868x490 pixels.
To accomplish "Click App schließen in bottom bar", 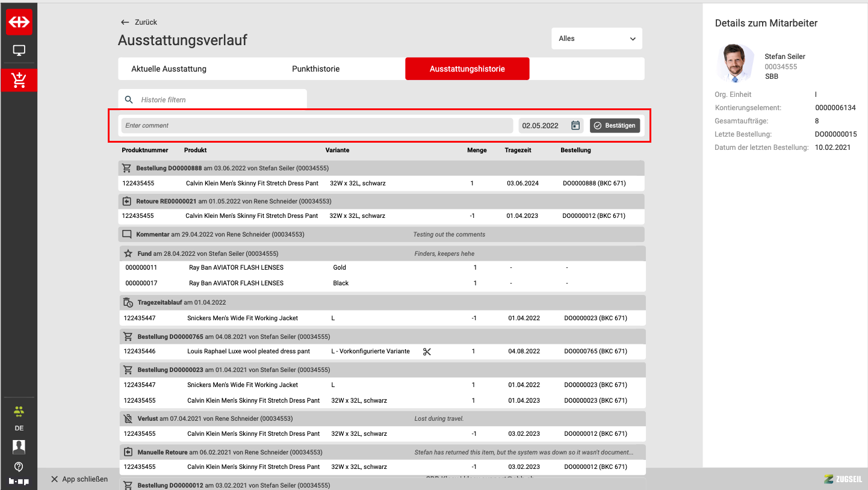I will pyautogui.click(x=79, y=479).
